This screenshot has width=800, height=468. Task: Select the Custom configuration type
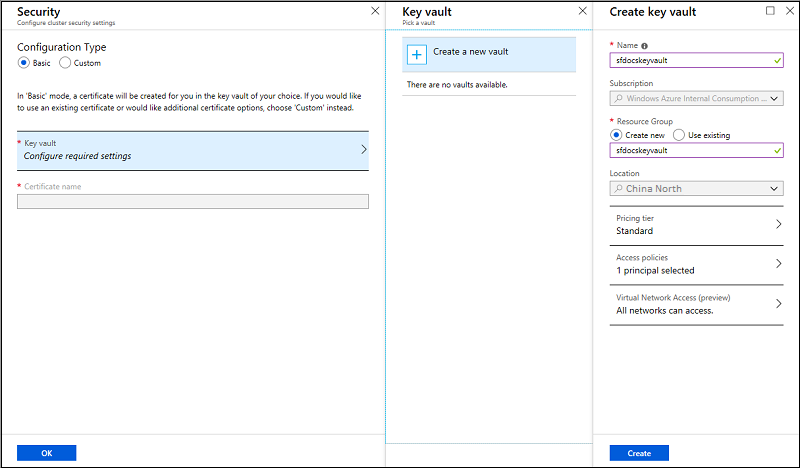[66, 63]
